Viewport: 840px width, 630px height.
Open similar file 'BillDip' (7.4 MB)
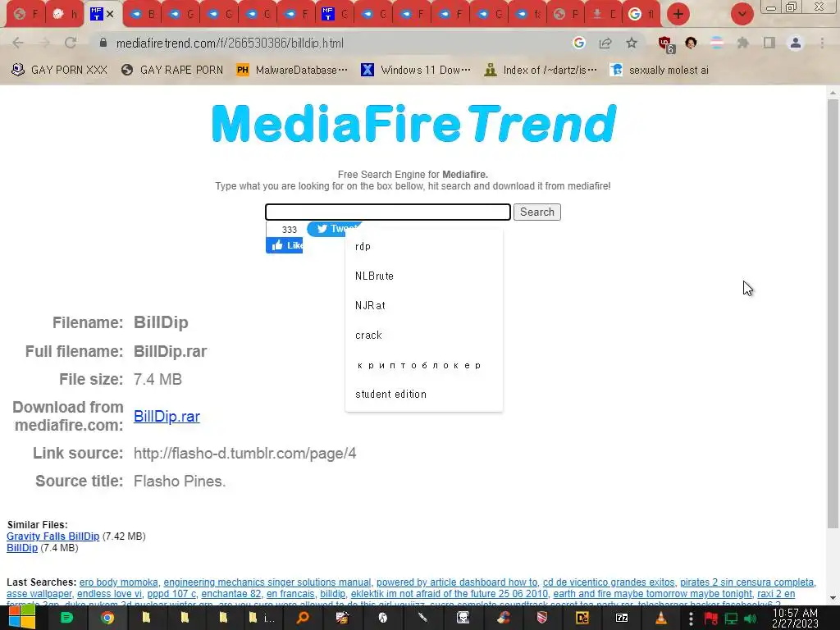click(22, 548)
